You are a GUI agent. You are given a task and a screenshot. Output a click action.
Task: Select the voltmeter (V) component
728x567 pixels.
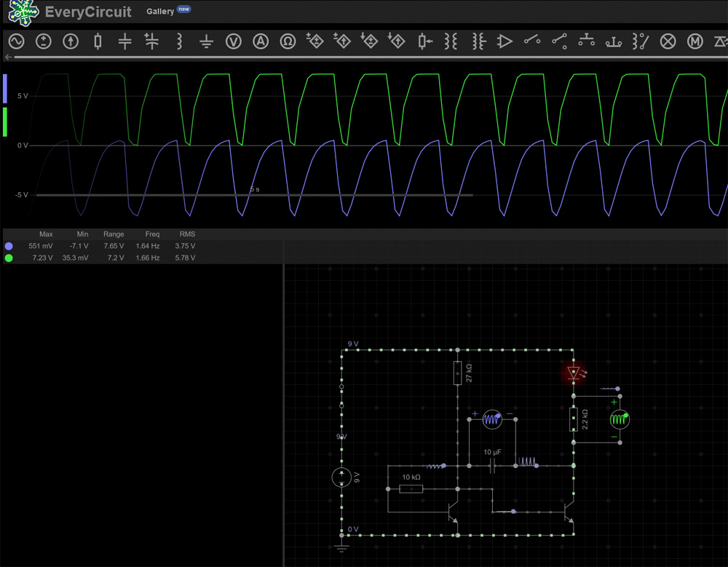[x=234, y=41]
